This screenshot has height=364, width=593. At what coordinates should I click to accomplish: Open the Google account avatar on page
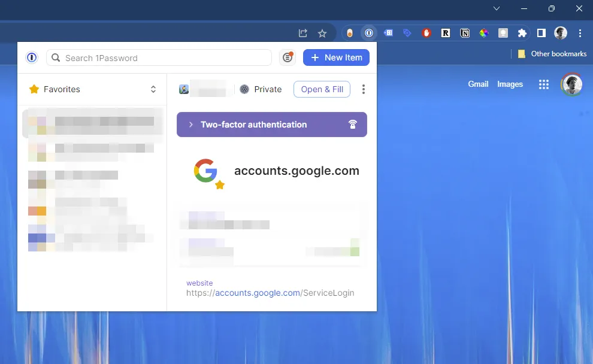(572, 84)
